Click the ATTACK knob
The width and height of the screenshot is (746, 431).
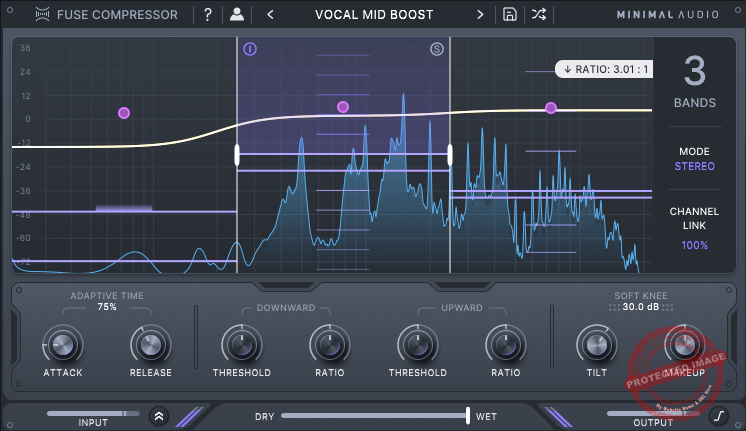click(63, 345)
